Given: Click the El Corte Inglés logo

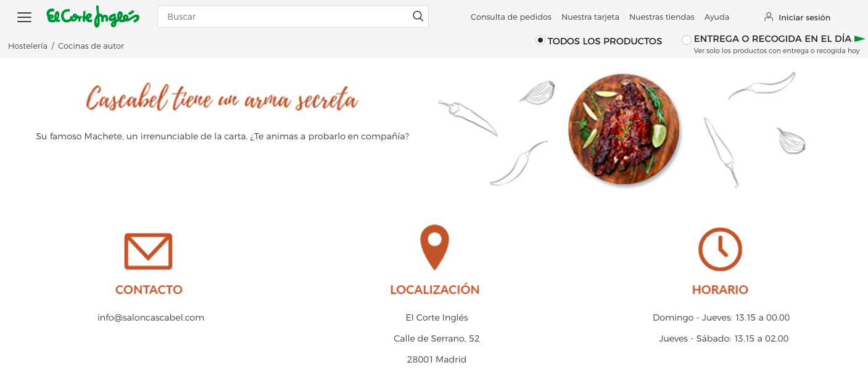Looking at the screenshot, I should [x=93, y=17].
